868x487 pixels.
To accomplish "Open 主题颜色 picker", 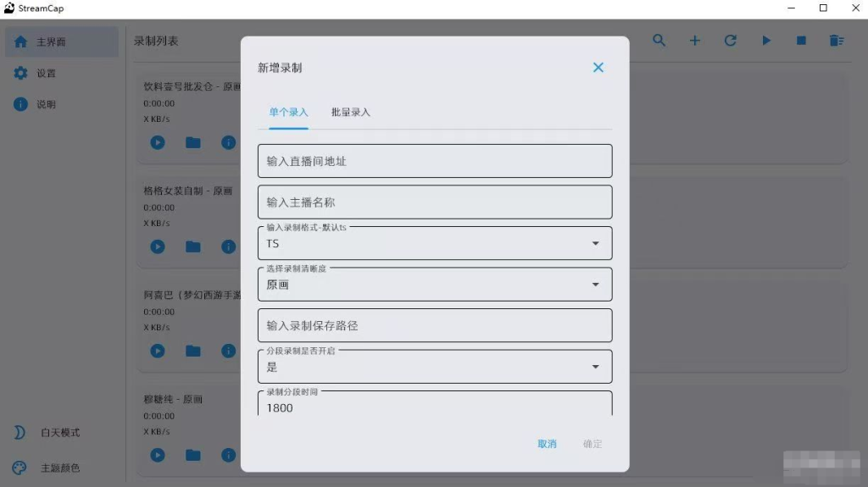I will pyautogui.click(x=60, y=468).
